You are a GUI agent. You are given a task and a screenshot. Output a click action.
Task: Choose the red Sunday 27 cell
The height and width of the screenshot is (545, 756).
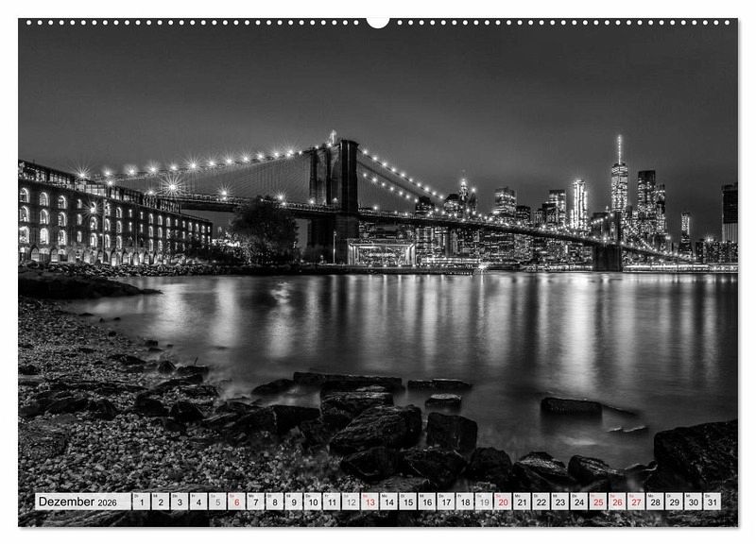(x=636, y=502)
